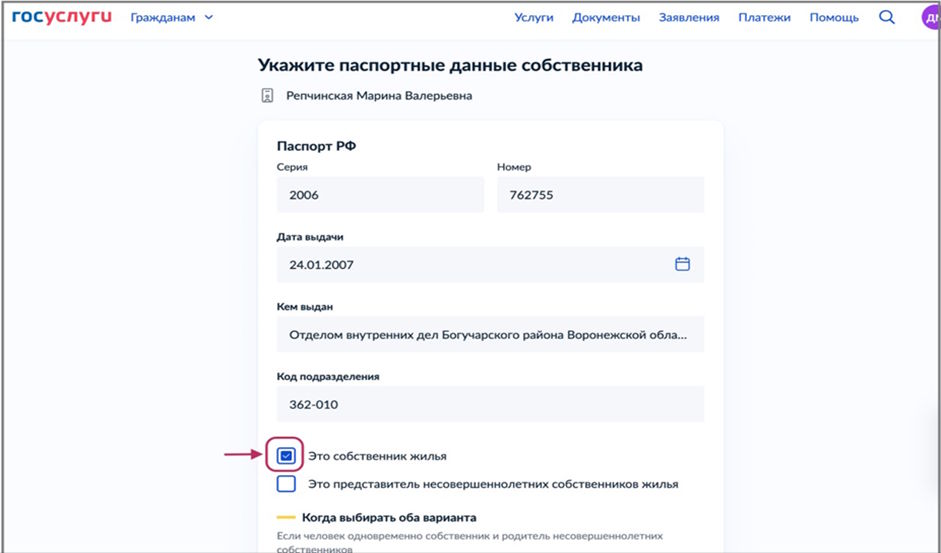This screenshot has width=941, height=553.
Task: Click the Паспорт РФ heading
Action: (x=316, y=146)
